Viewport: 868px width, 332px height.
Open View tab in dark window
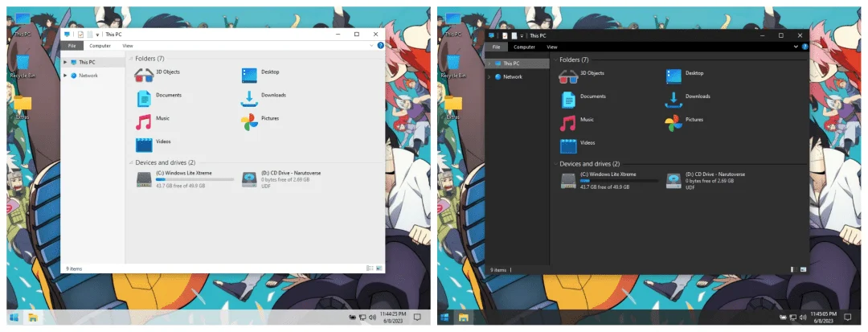coord(552,47)
